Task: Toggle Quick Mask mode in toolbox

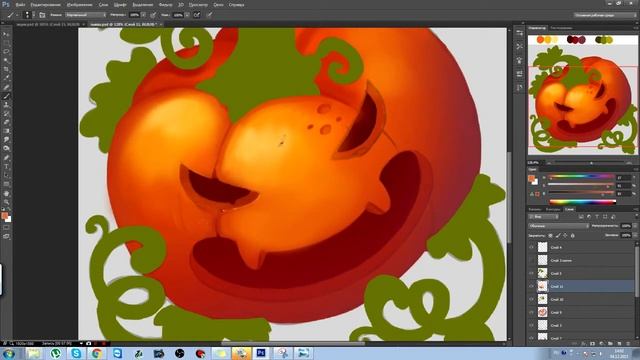Action: tap(6, 228)
